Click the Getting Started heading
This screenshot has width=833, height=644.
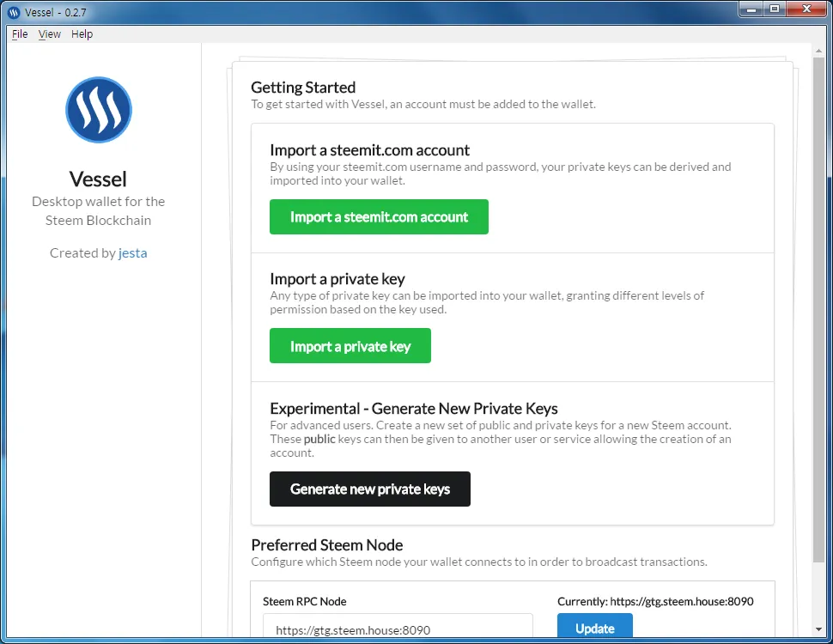(303, 87)
